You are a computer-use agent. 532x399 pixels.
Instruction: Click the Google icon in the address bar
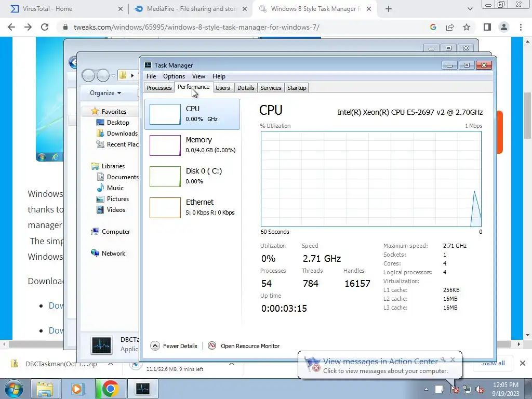click(433, 27)
